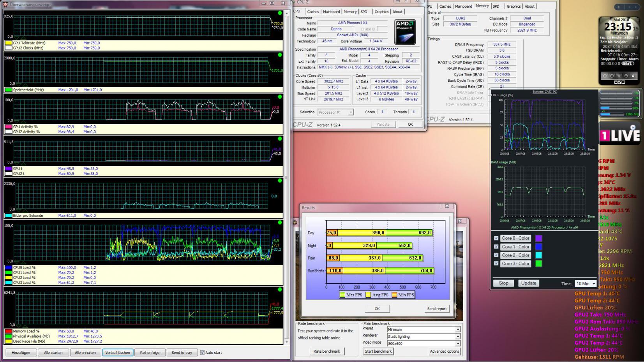Open the Video mode dropdown showing 800x600
This screenshot has width=644, height=362.
click(x=424, y=343)
